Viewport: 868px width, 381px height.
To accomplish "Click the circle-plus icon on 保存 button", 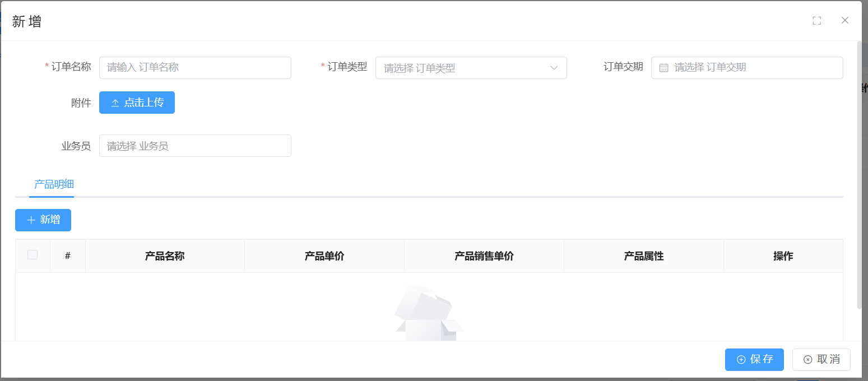I will tap(741, 360).
